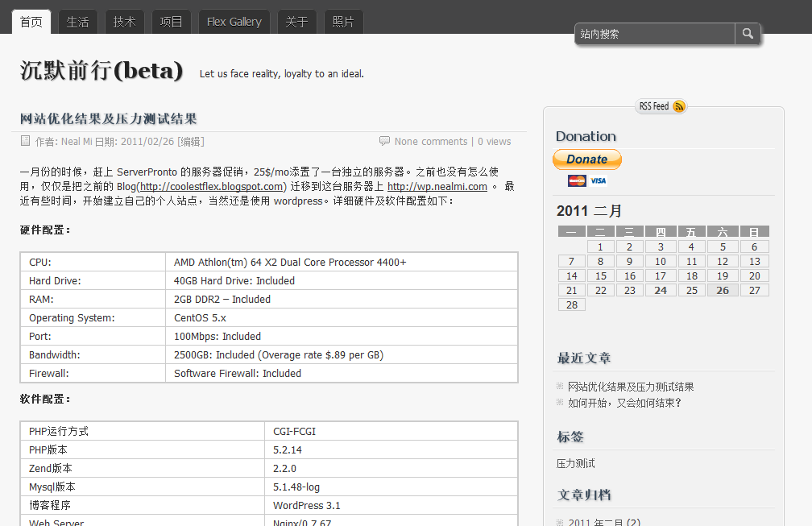The width and height of the screenshot is (812, 526).
Task: Go to the 项目 tab
Action: [171, 22]
